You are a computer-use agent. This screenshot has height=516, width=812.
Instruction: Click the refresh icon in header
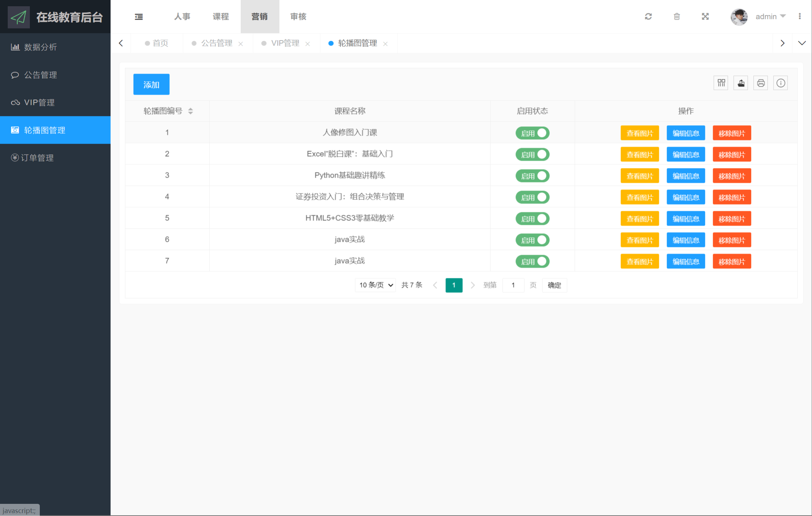(648, 17)
